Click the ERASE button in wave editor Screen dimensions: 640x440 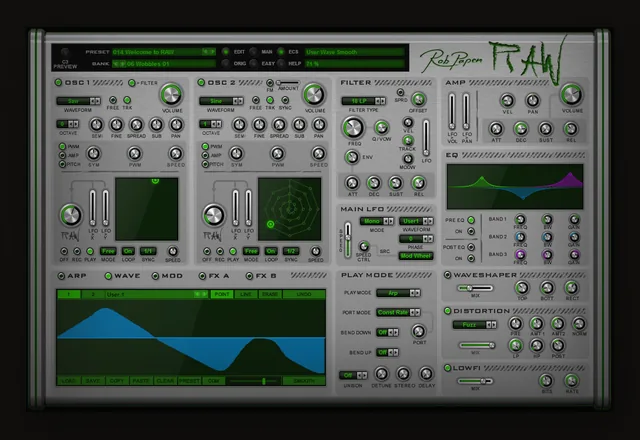click(270, 294)
